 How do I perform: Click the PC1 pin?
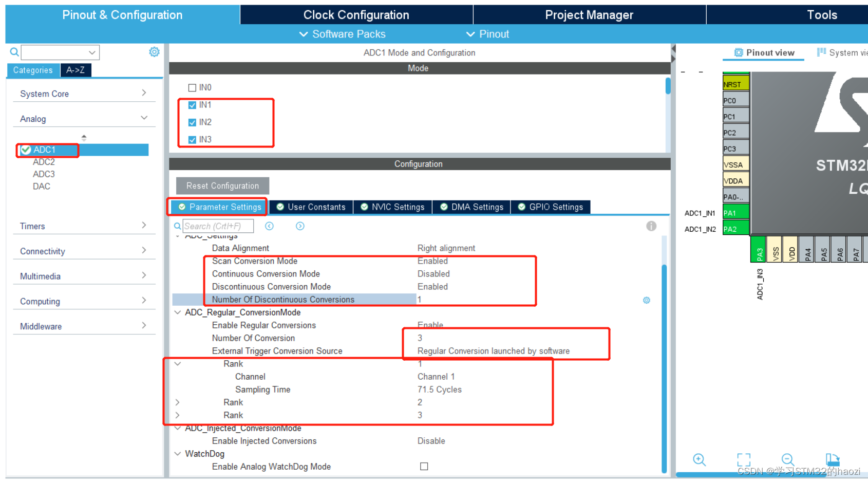tap(735, 116)
